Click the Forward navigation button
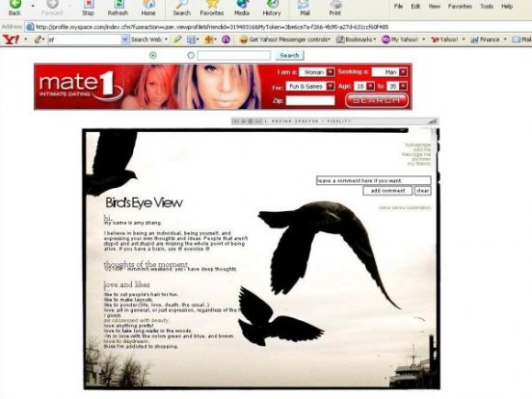The image size is (532, 399). (x=52, y=7)
